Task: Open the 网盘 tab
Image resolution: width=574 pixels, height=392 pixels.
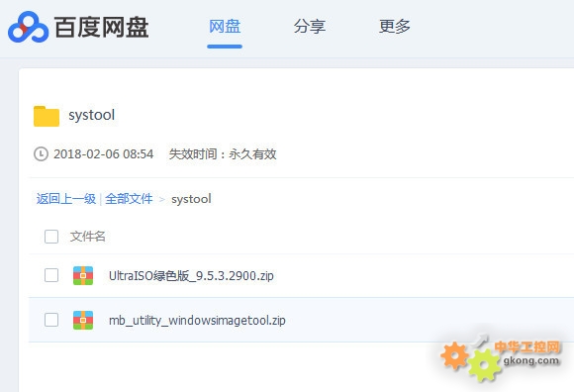Action: coord(225,27)
